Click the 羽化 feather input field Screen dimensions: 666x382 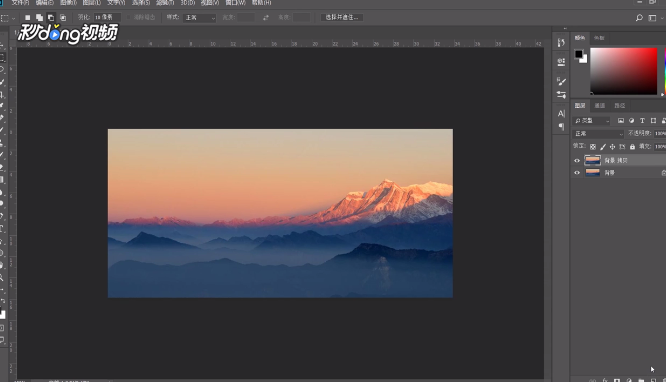pyautogui.click(x=107, y=17)
